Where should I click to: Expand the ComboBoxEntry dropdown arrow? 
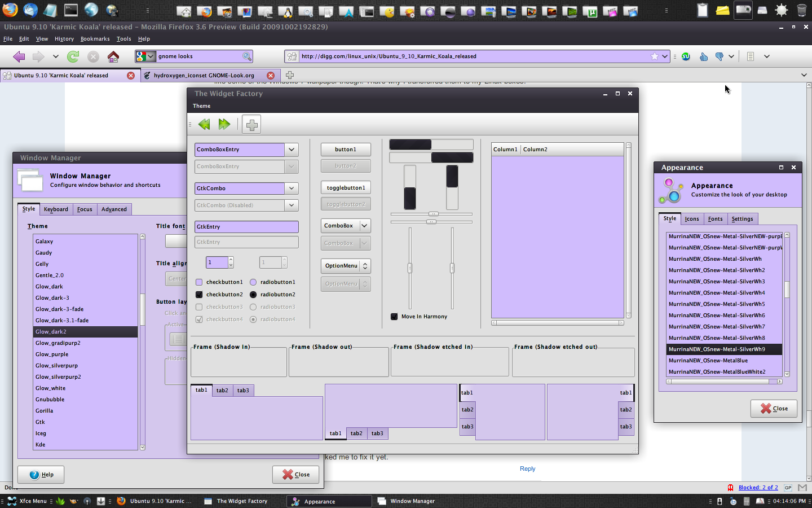tap(292, 150)
